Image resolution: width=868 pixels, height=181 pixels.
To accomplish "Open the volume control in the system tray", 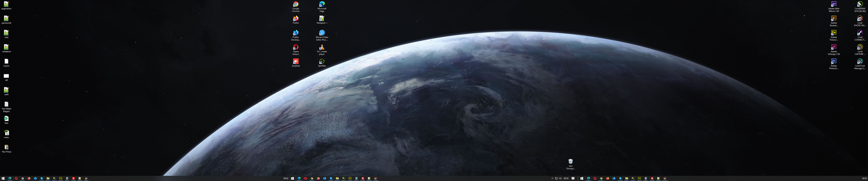I will (560, 178).
